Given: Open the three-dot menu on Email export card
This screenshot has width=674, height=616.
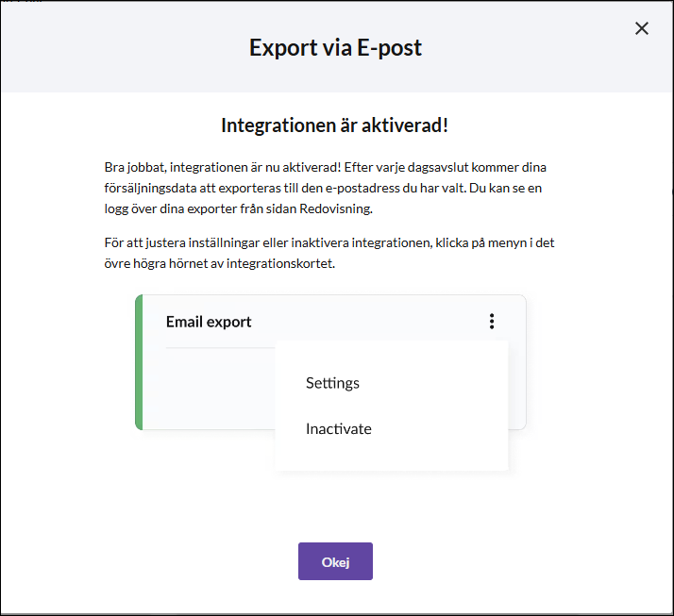Looking at the screenshot, I should pos(492,322).
